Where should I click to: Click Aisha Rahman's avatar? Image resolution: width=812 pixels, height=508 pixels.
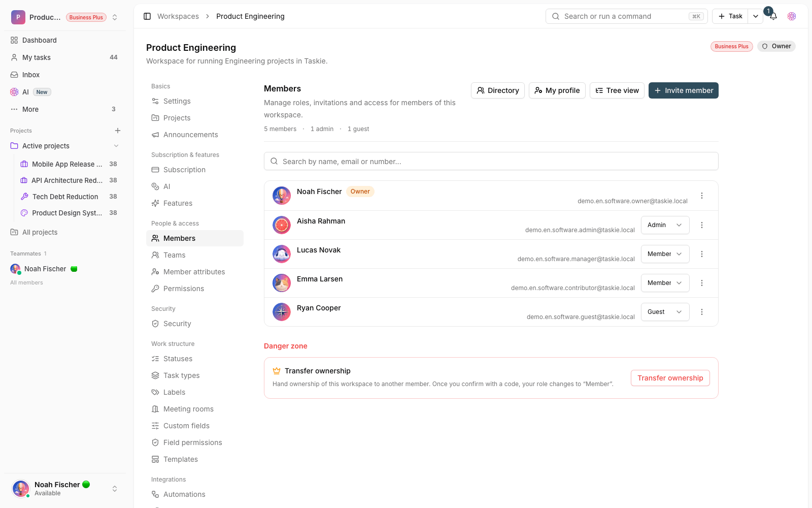tap(282, 225)
